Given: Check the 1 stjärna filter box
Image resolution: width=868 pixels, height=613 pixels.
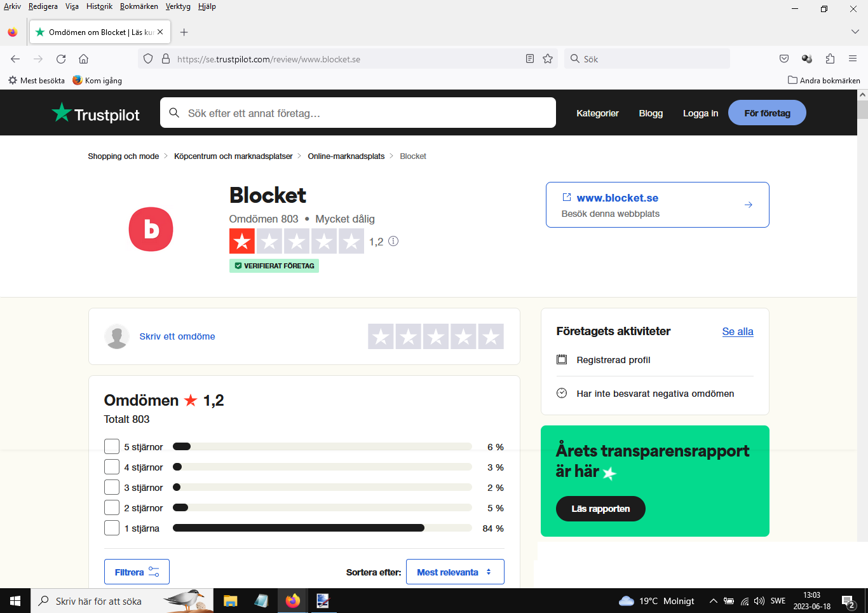Looking at the screenshot, I should pyautogui.click(x=112, y=528).
